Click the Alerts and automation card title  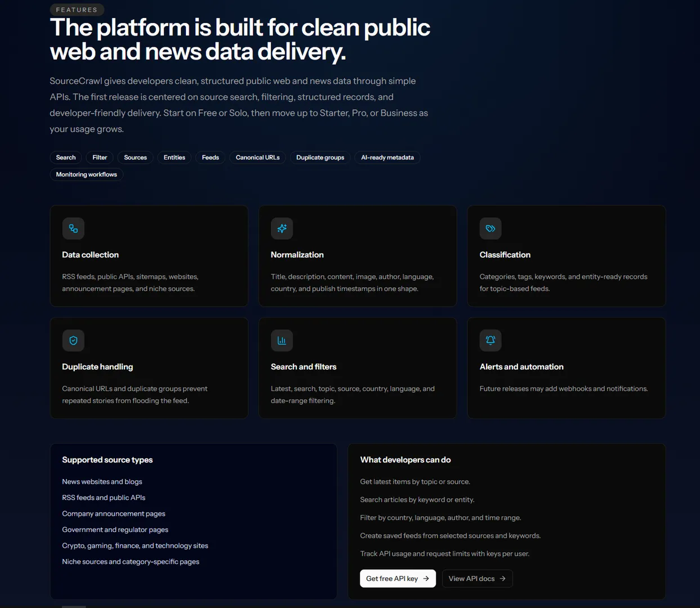tap(521, 367)
